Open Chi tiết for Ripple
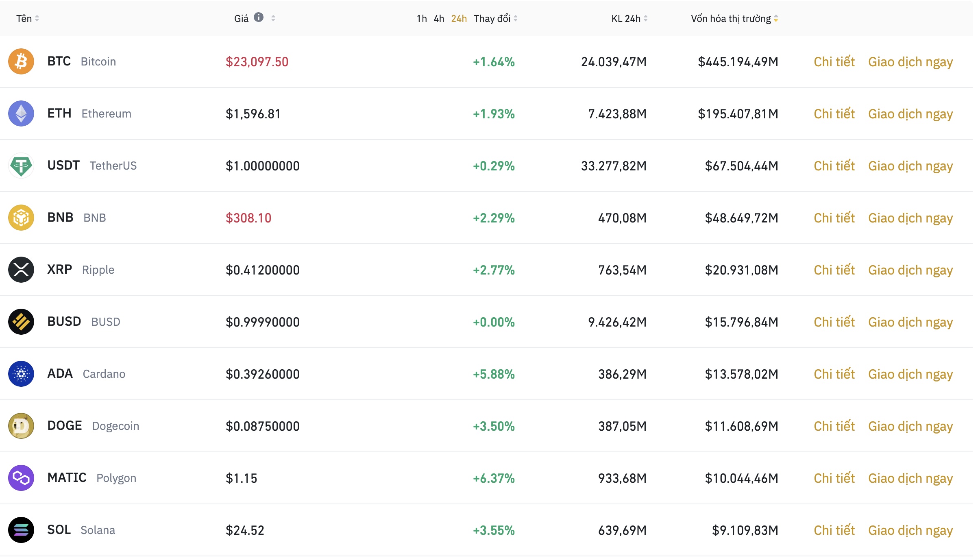980x558 pixels. [x=834, y=270]
